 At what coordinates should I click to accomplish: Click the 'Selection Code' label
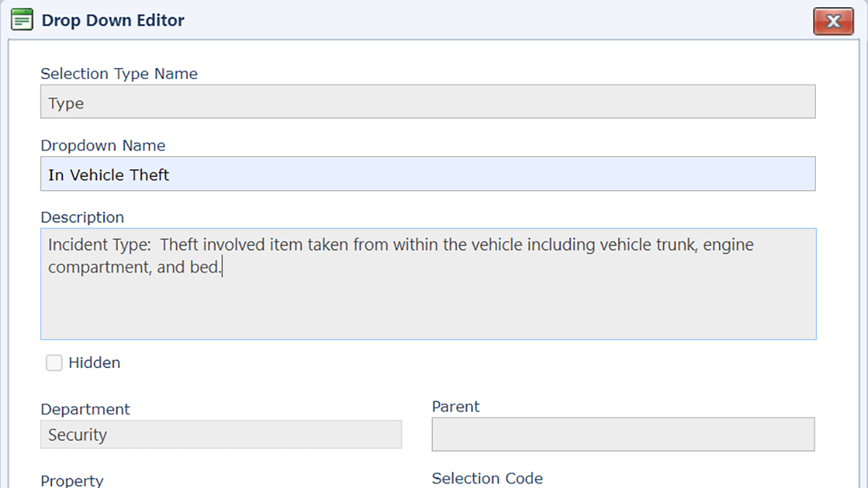tap(487, 479)
